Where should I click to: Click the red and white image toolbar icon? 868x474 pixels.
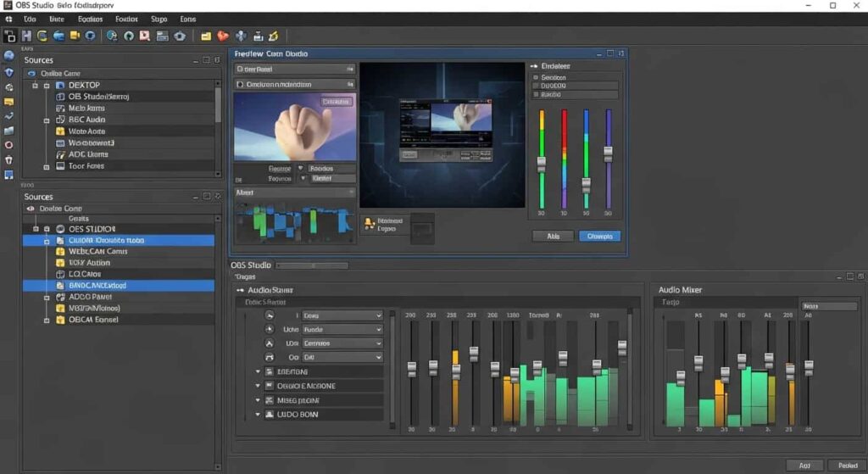[144, 36]
